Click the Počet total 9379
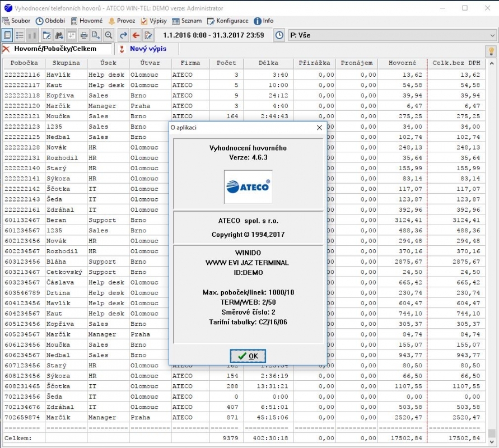 pos(230,438)
